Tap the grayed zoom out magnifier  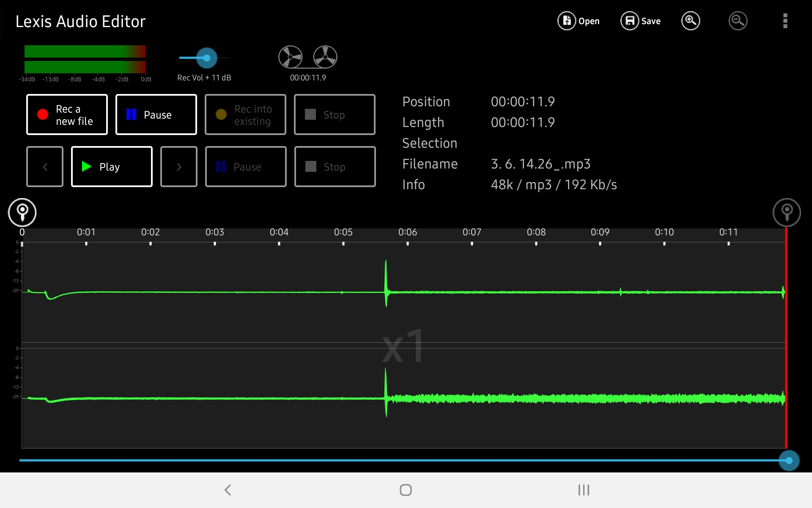click(738, 21)
